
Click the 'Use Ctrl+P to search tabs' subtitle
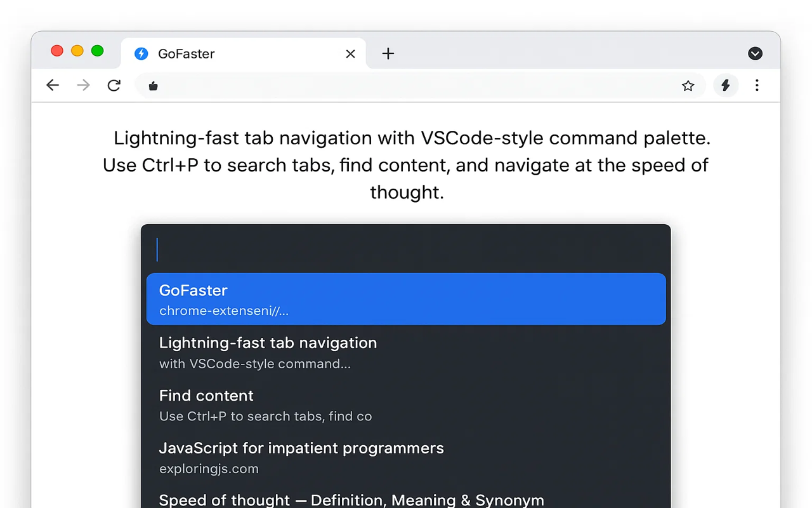tap(265, 417)
